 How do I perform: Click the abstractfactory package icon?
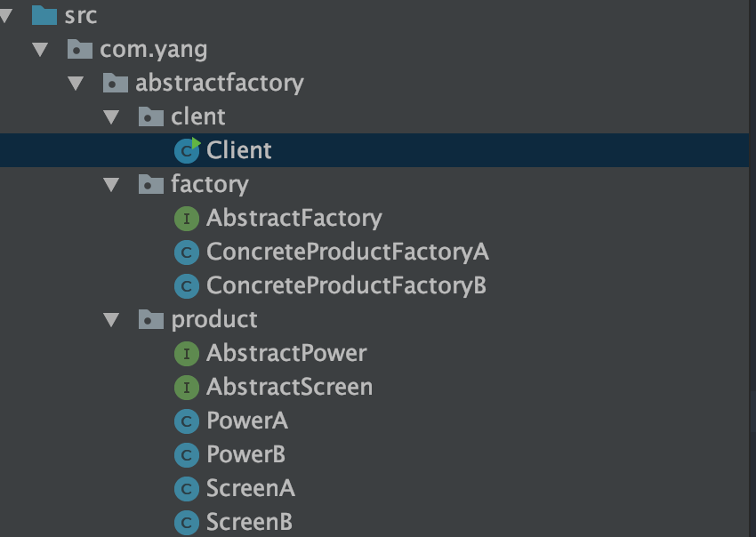click(x=116, y=83)
